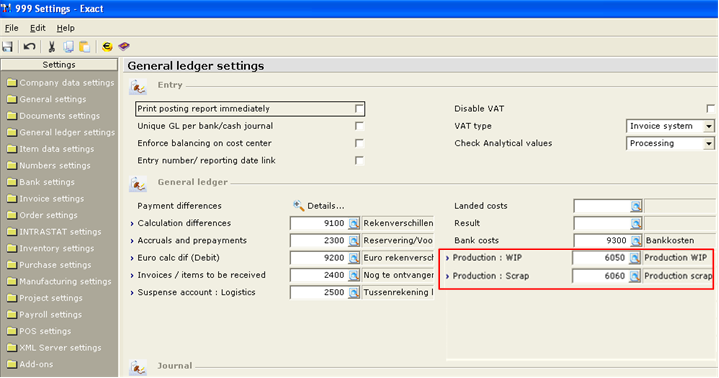719x378 pixels.
Task: Toggle Entry number/reporting date link checkbox
Action: [x=359, y=161]
